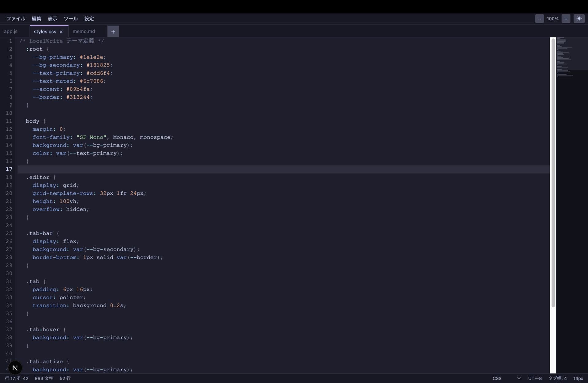
Task: Click the UTF-8 encoding indicator
Action: point(535,378)
